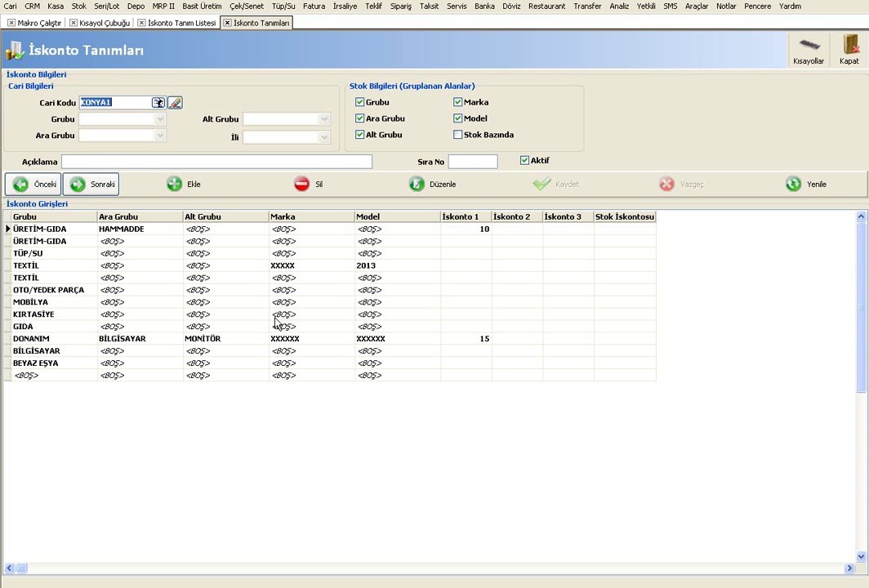Click the Açıklama text field

click(x=216, y=161)
